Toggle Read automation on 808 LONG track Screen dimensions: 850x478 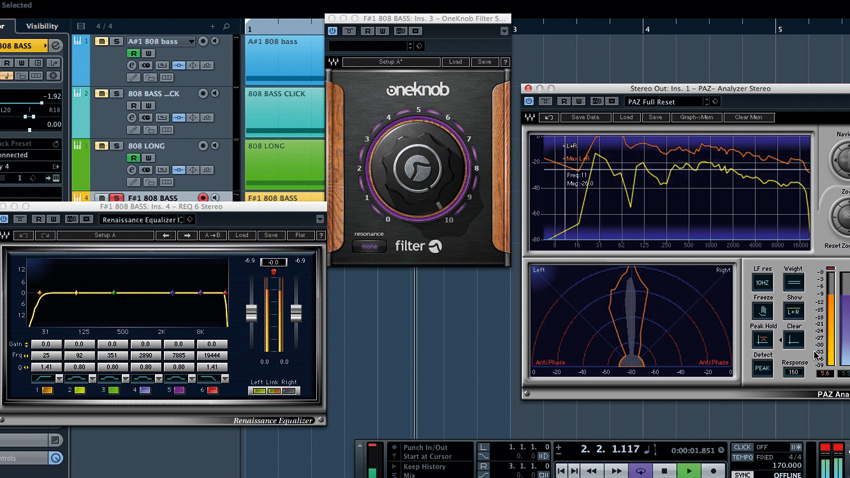tap(133, 158)
